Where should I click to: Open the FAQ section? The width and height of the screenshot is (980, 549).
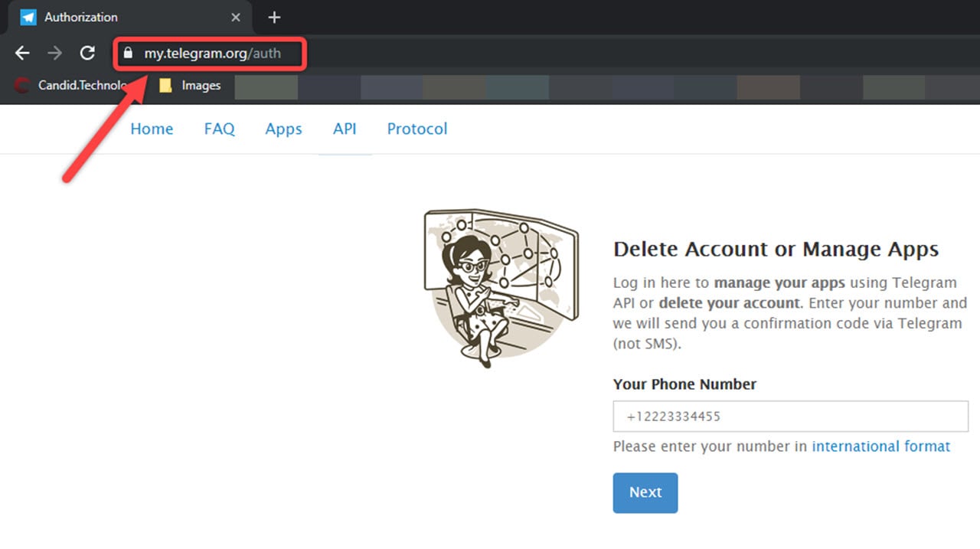pyautogui.click(x=219, y=129)
